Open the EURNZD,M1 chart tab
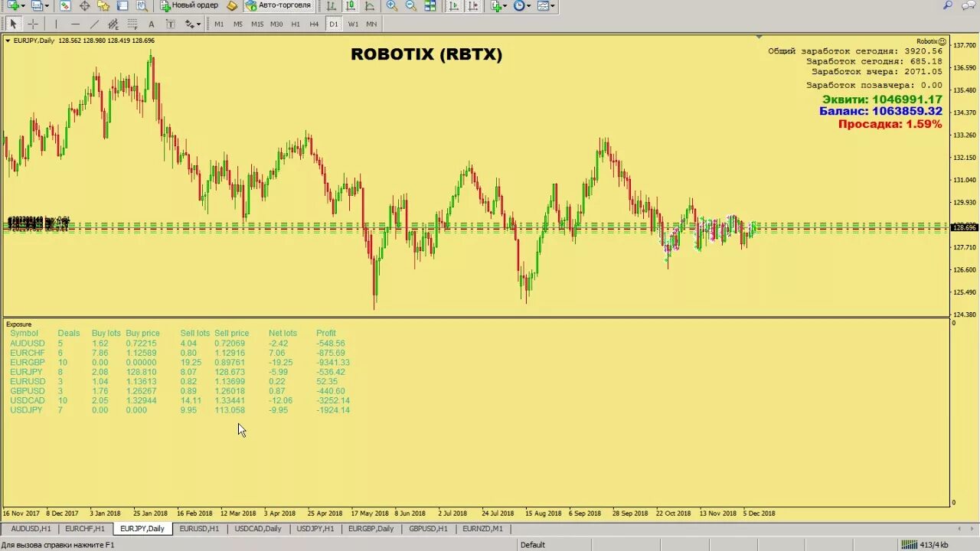This screenshot has height=551, width=980. [483, 528]
